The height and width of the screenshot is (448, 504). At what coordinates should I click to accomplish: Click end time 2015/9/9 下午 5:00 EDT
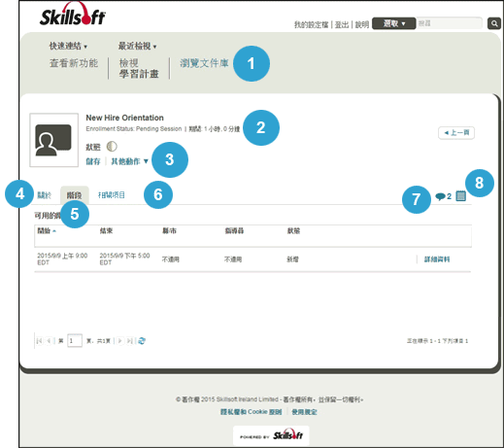tap(124, 258)
